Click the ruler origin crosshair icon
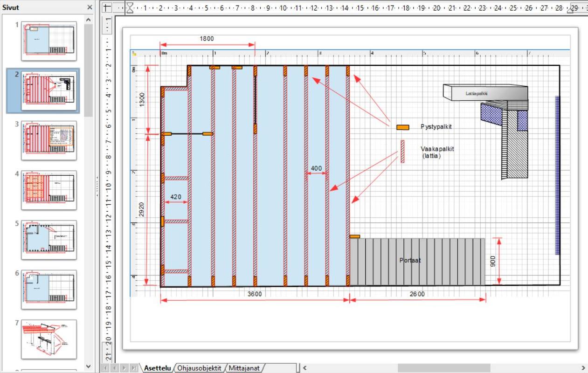Viewport: 588px width, 373px height. (107, 7)
